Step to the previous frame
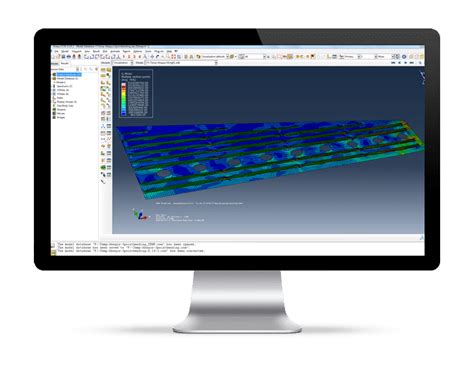The height and width of the screenshot is (372, 474). point(399,63)
